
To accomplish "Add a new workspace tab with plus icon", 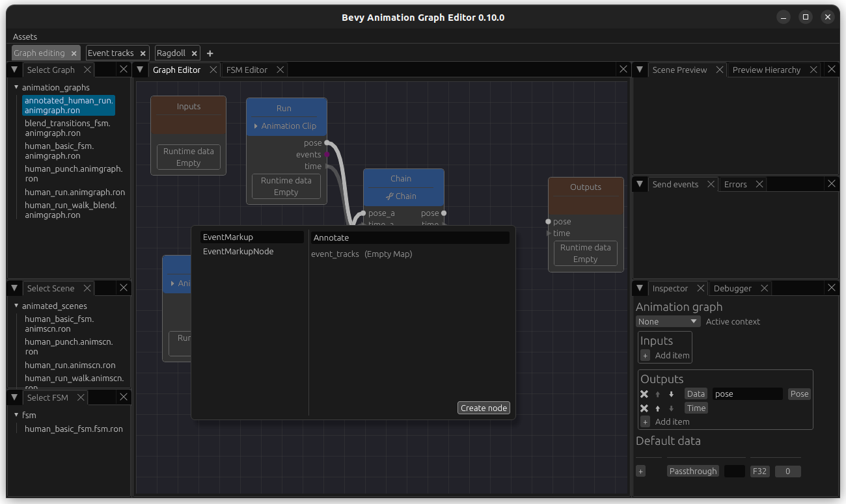I will coord(210,53).
